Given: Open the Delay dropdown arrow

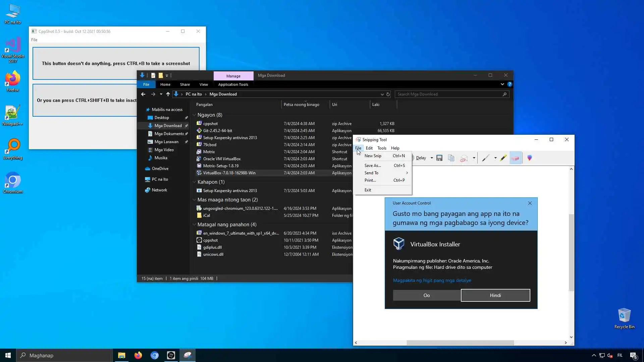Looking at the screenshot, I should tap(432, 158).
